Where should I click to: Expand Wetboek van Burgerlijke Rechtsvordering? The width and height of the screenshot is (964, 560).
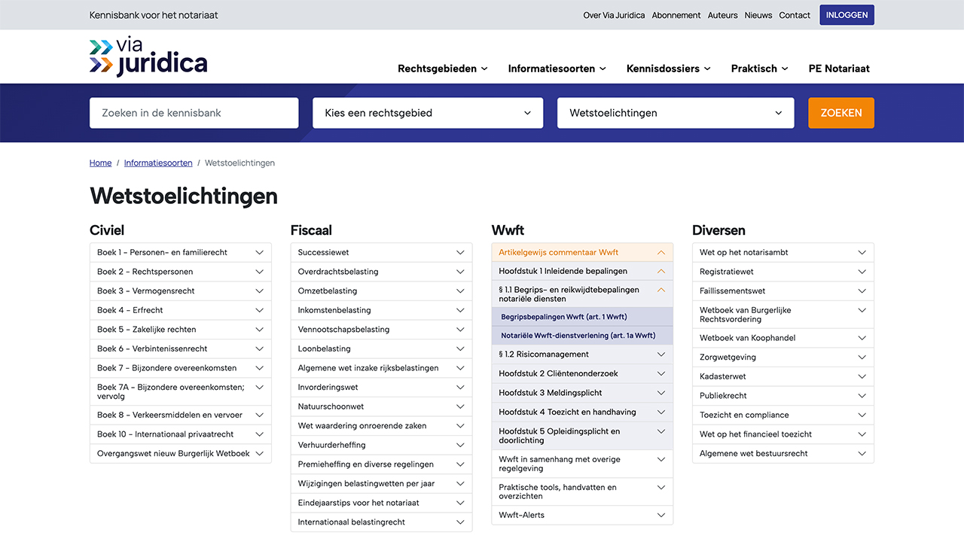(783, 315)
